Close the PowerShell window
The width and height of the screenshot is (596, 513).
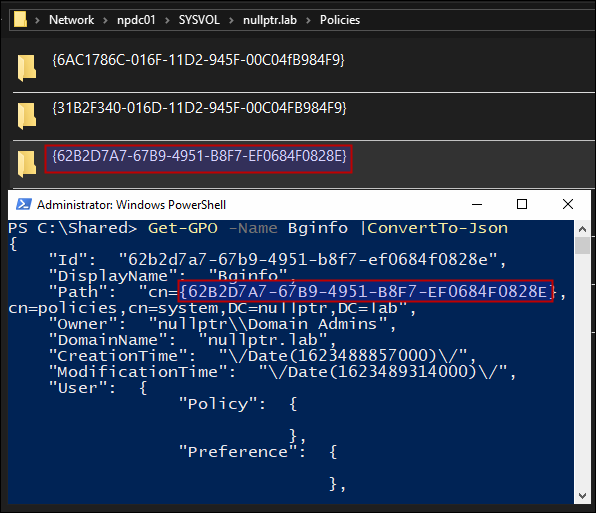point(568,204)
